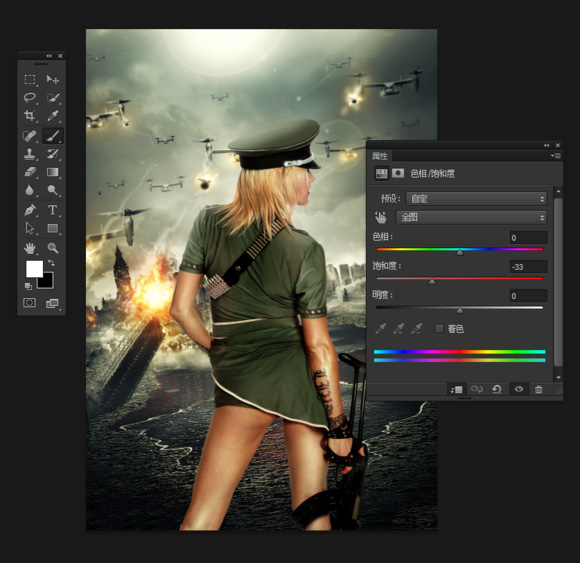This screenshot has width=580, height=563.
Task: Open the 全图 channel range dropdown
Action: click(471, 217)
